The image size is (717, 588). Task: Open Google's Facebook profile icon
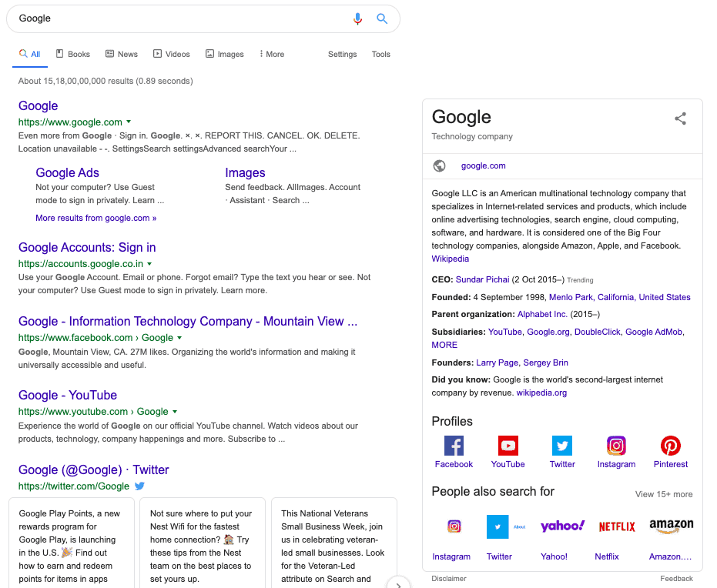pyautogui.click(x=454, y=446)
